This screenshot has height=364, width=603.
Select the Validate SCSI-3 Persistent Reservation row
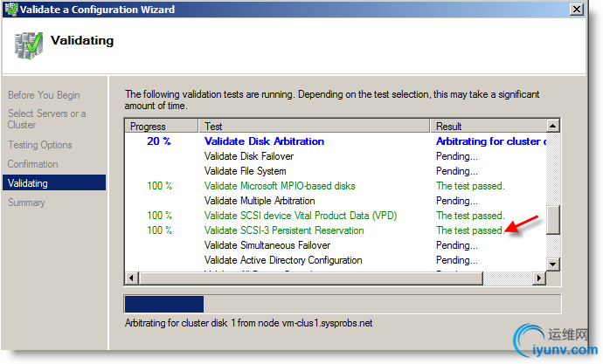click(284, 230)
